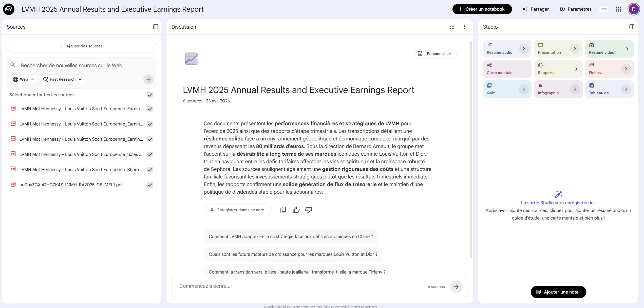Open the Sales PDF source

(x=81, y=154)
